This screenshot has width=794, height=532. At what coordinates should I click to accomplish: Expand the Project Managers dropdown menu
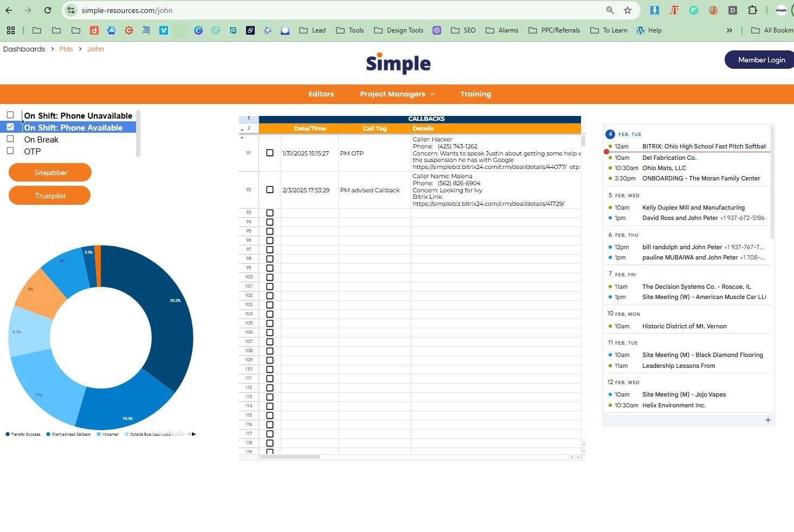pos(397,94)
